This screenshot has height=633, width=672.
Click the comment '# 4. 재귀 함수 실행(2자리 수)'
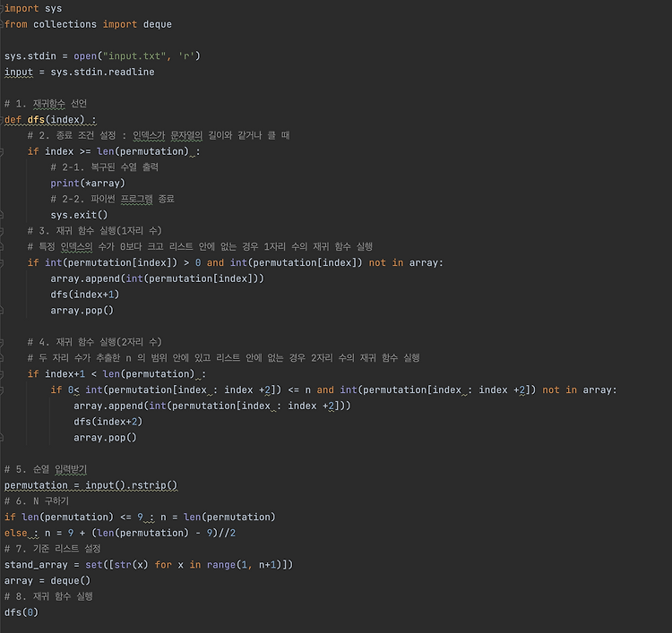click(x=95, y=342)
